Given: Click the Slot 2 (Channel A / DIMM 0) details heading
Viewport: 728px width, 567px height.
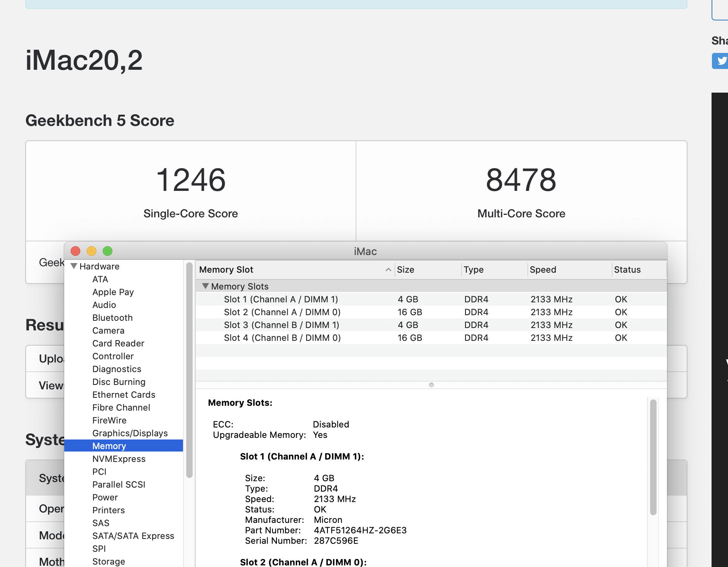Looking at the screenshot, I should point(303,562).
